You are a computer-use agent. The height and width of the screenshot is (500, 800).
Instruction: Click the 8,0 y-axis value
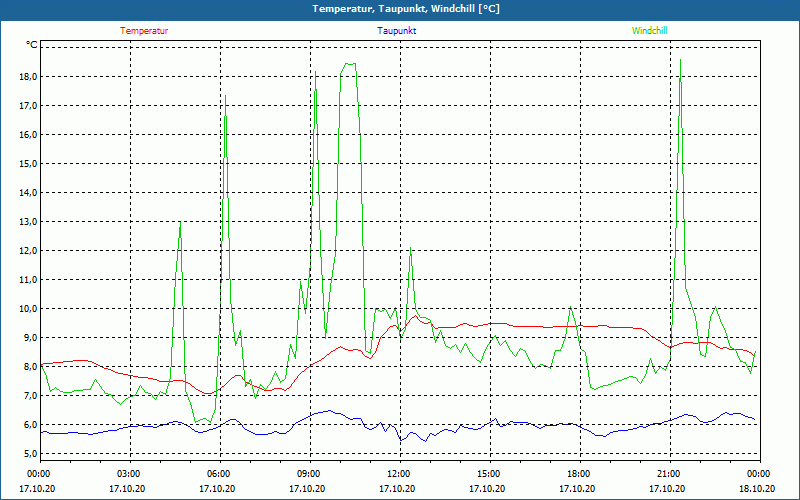(31, 366)
